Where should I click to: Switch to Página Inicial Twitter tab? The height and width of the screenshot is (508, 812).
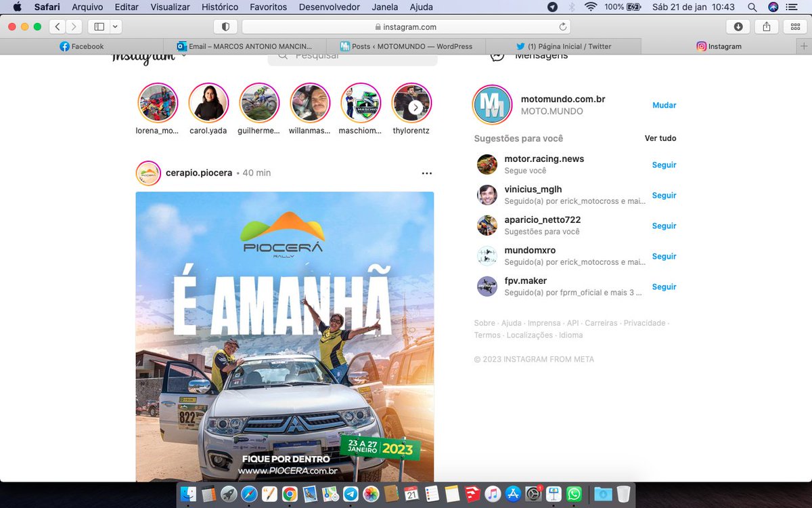[x=563, y=46]
